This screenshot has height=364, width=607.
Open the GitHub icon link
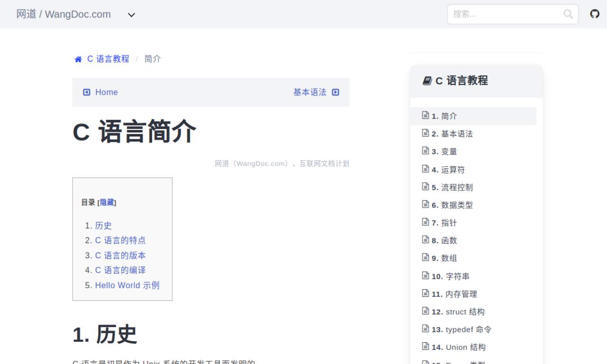click(595, 14)
